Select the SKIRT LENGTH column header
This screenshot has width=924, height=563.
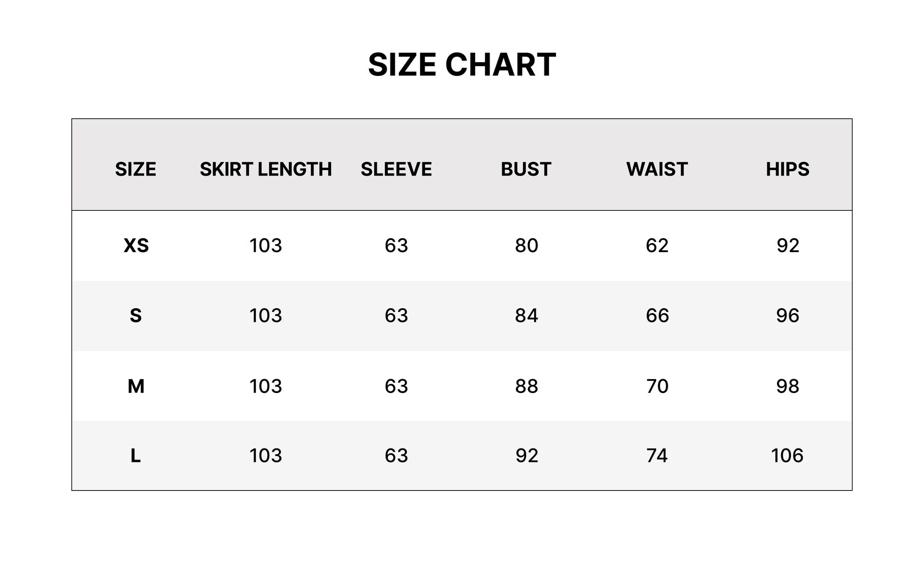(266, 169)
